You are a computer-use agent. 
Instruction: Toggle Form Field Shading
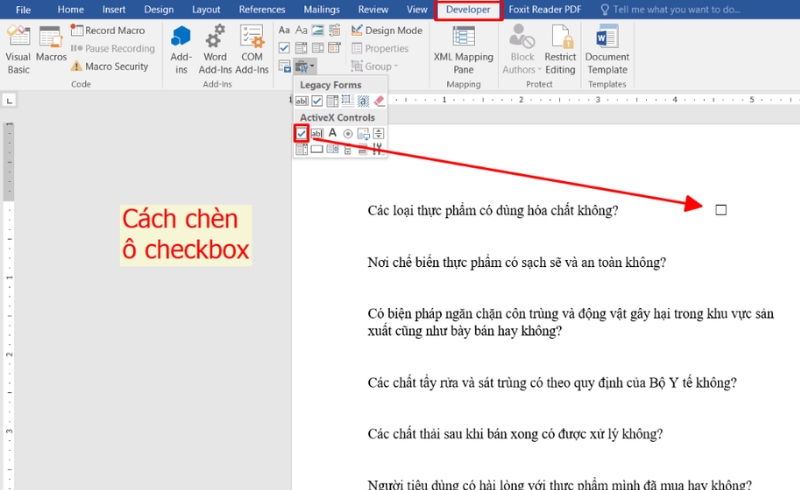pos(363,101)
